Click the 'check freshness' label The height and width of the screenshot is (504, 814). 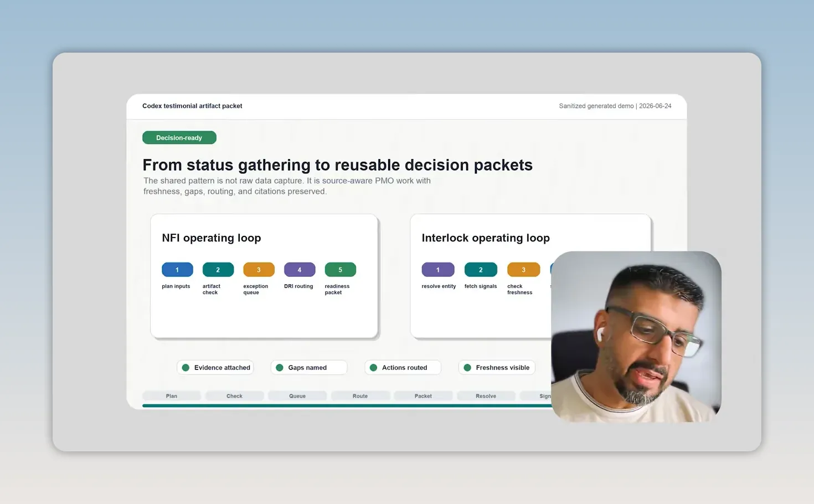[x=519, y=289]
